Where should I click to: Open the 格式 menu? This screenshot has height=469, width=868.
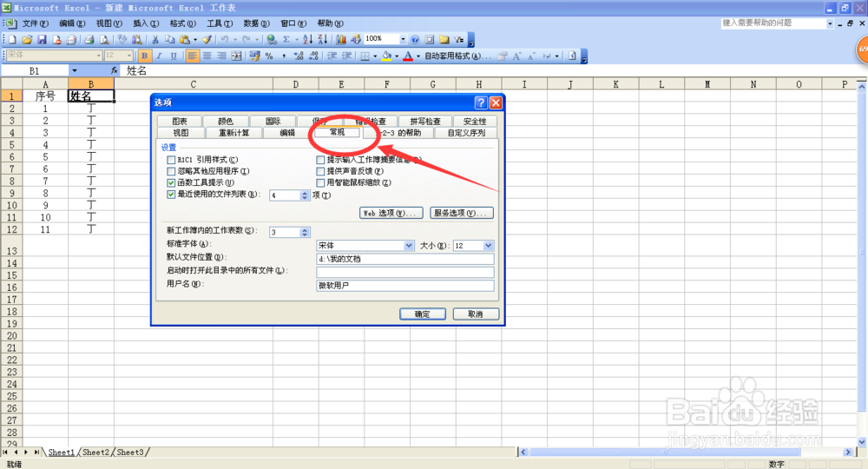182,23
